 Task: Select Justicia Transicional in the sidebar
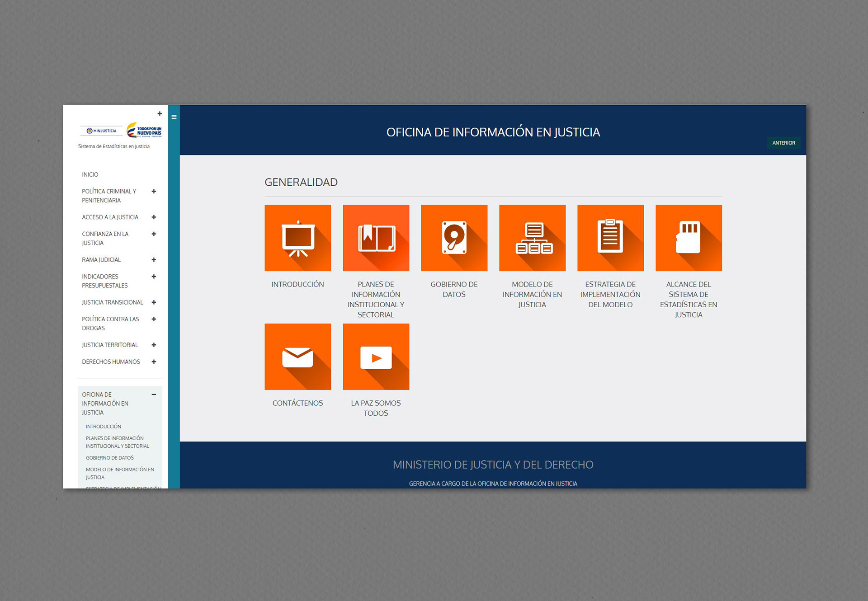tap(112, 302)
